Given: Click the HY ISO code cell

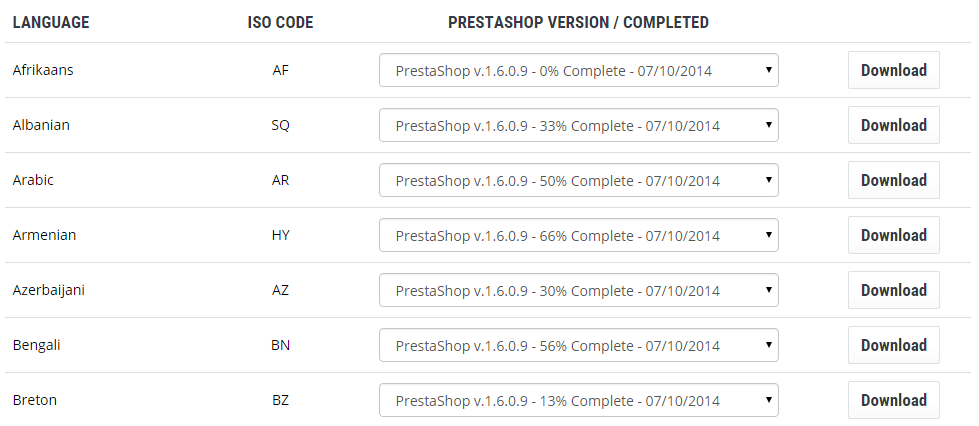Looking at the screenshot, I should pyautogui.click(x=280, y=235).
